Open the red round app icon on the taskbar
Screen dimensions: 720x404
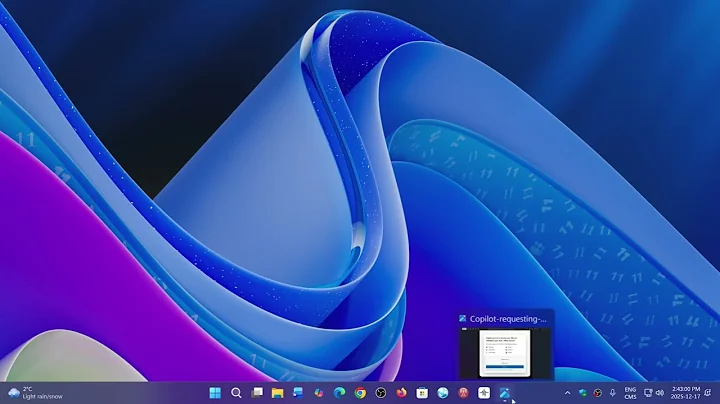[x=463, y=393]
